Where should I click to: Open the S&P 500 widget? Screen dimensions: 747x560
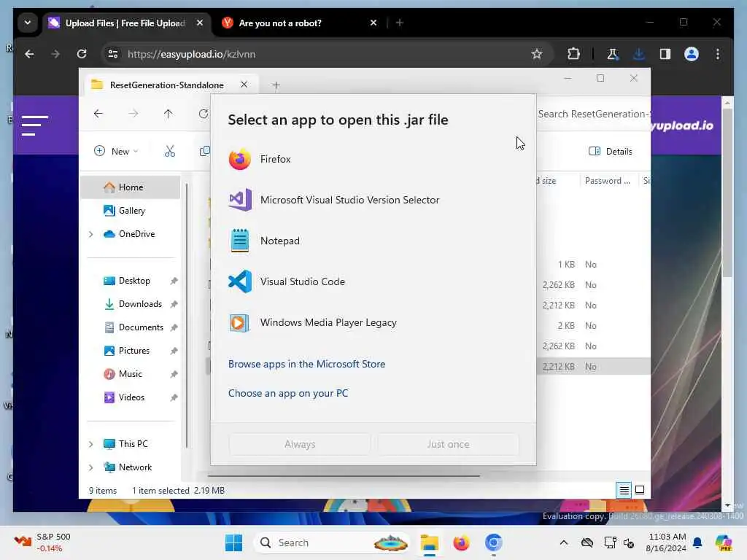(42, 542)
